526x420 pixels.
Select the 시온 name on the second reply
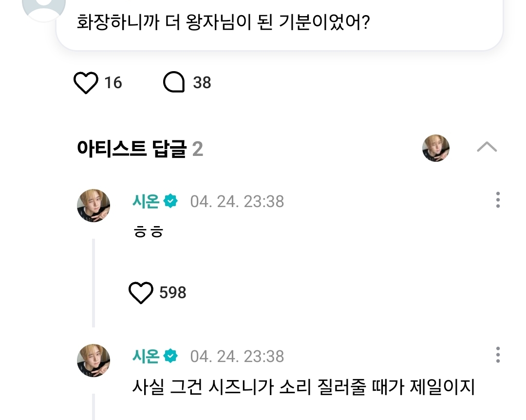[x=146, y=356]
